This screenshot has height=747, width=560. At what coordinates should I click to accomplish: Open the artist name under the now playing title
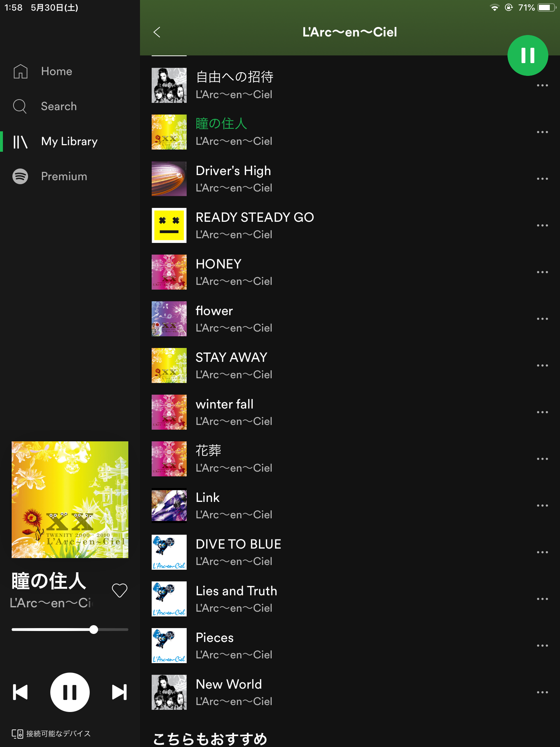click(52, 603)
